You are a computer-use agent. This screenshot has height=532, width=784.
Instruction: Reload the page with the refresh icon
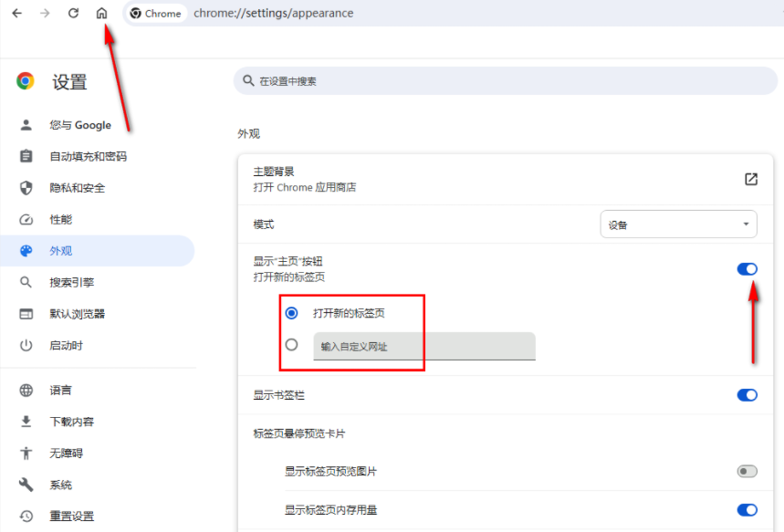point(74,13)
